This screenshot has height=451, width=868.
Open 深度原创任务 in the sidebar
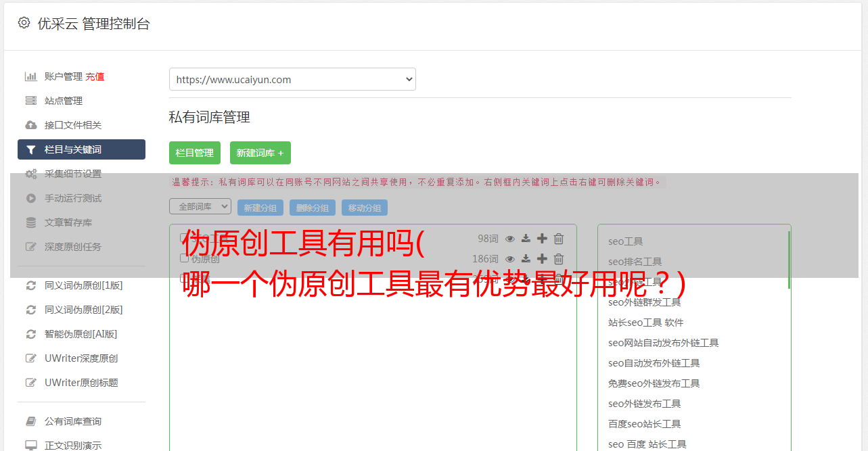click(73, 247)
